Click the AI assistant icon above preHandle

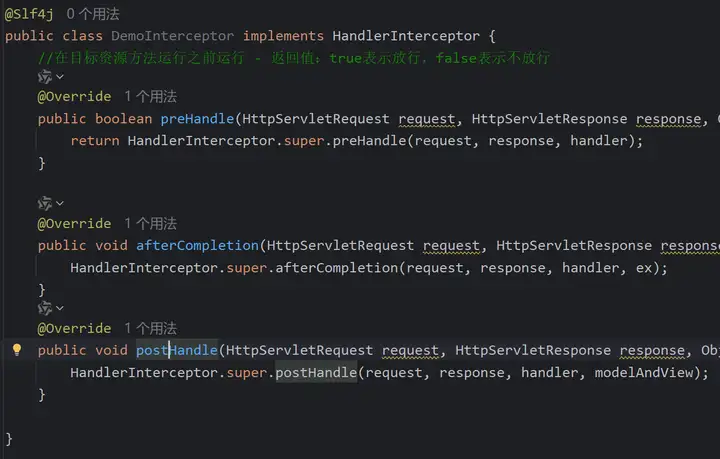[x=45, y=77]
